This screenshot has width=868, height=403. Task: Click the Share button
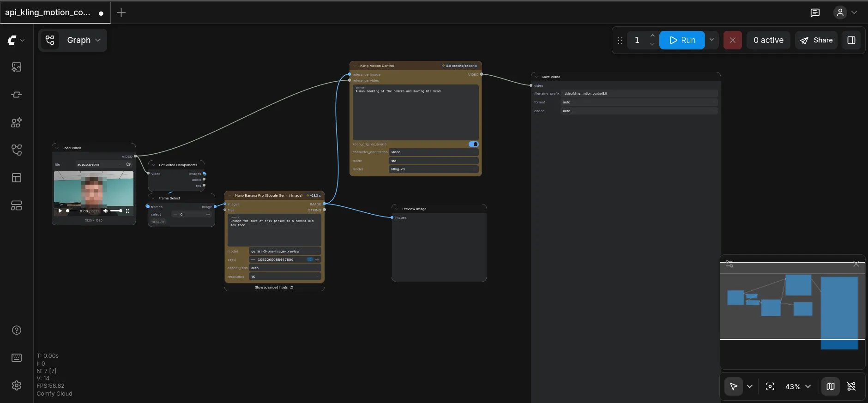816,40
